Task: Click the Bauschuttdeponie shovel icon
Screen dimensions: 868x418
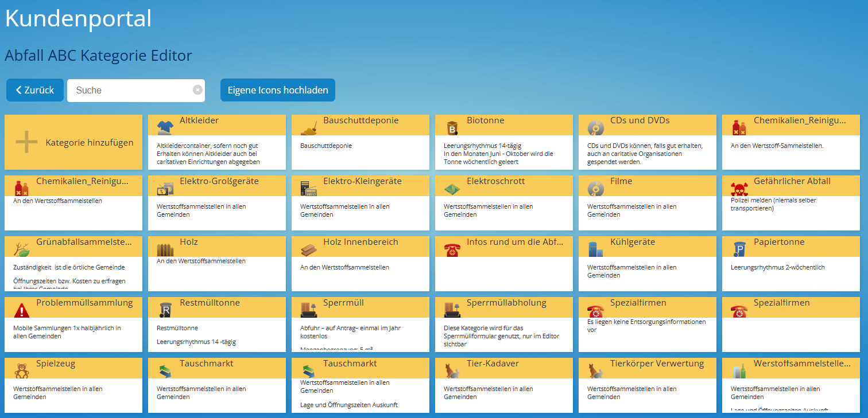Action: coord(308,127)
